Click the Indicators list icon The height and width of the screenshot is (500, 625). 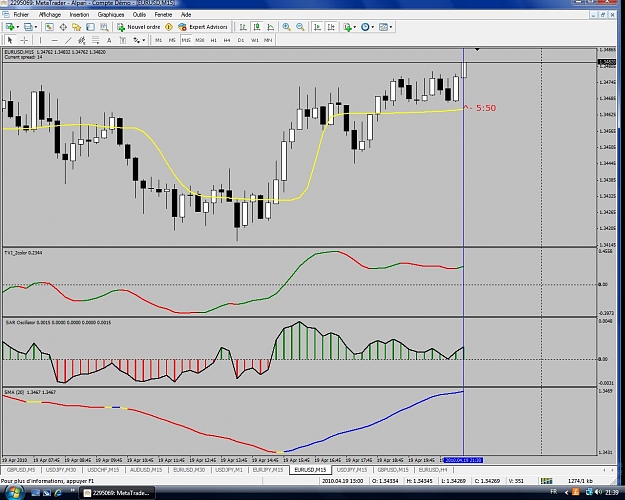[347, 27]
